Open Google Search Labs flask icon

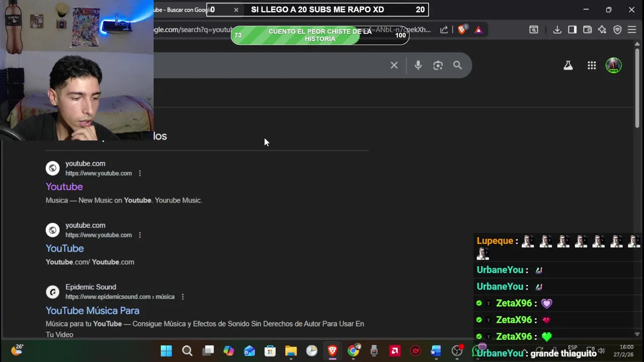[x=568, y=65]
